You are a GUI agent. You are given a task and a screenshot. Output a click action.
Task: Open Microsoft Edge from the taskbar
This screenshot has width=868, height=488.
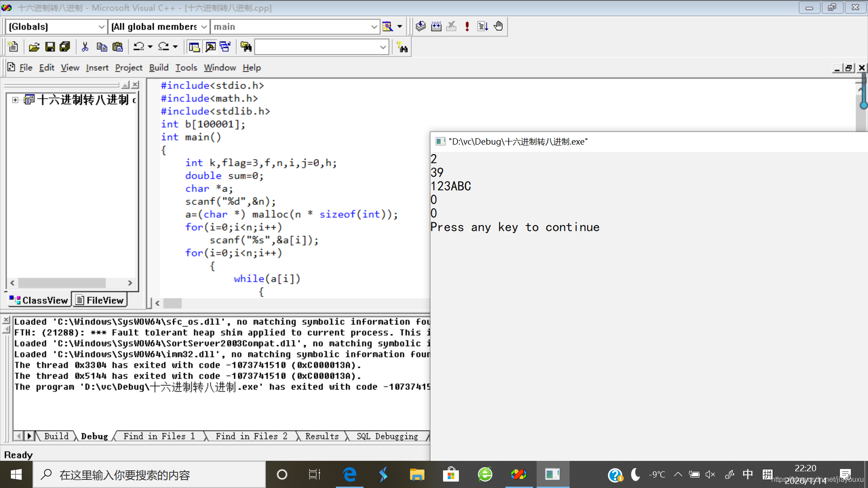(349, 474)
